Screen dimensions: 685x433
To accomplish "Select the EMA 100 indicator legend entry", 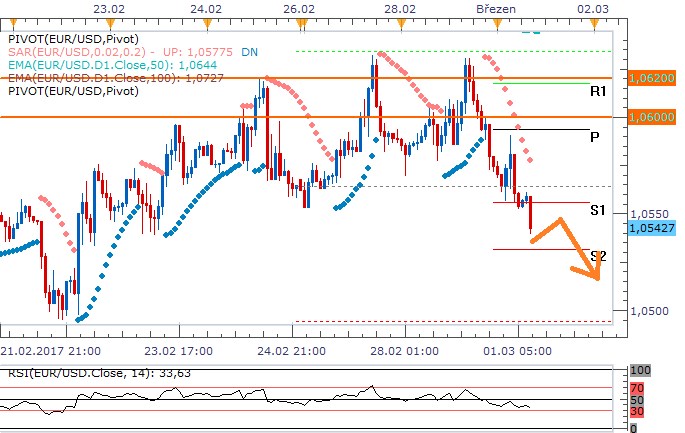I will pyautogui.click(x=93, y=76).
